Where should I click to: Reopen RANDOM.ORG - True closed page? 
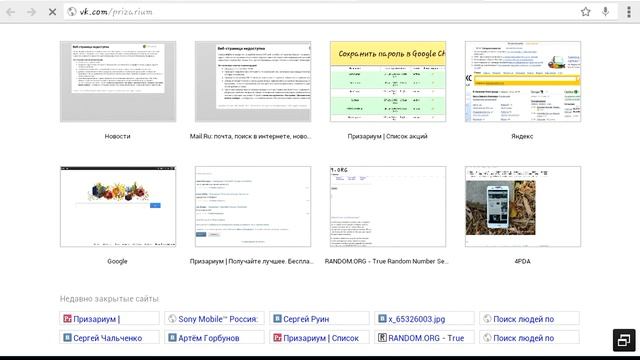point(424,338)
